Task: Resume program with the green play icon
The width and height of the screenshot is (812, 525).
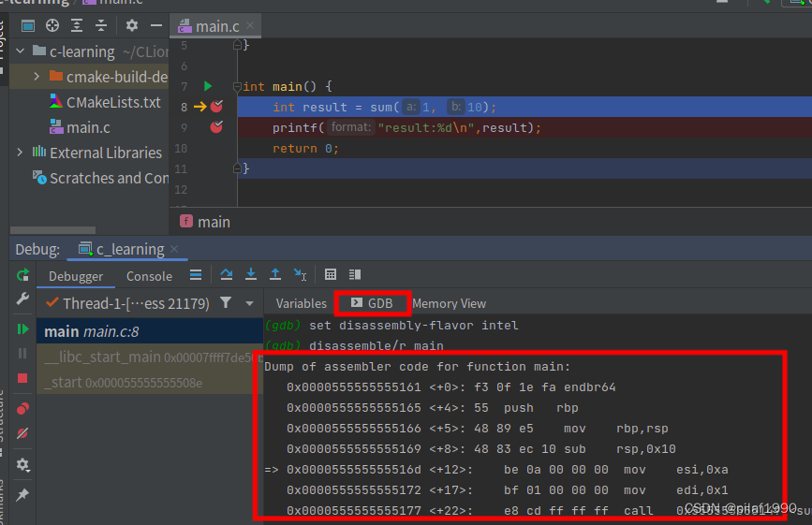Action: tap(22, 329)
